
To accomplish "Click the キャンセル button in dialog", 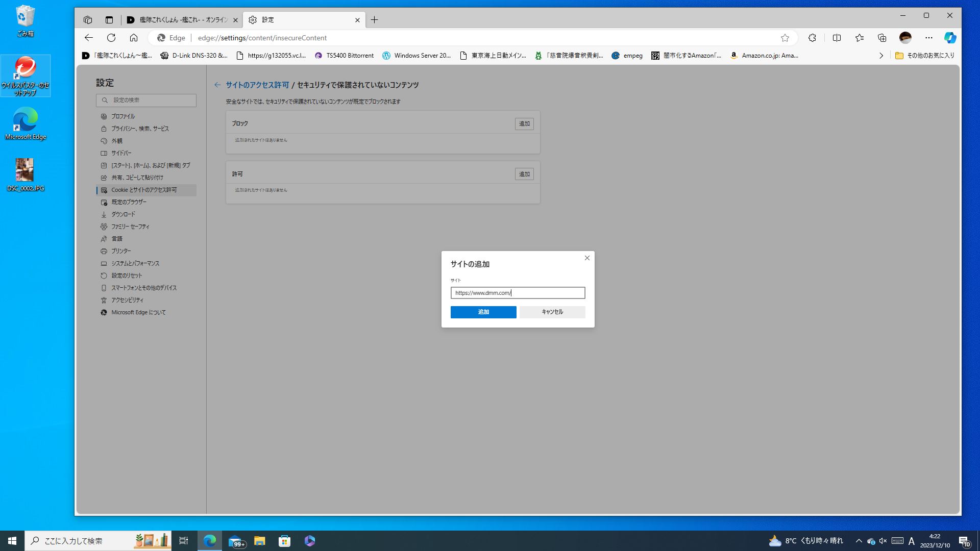I will click(552, 312).
